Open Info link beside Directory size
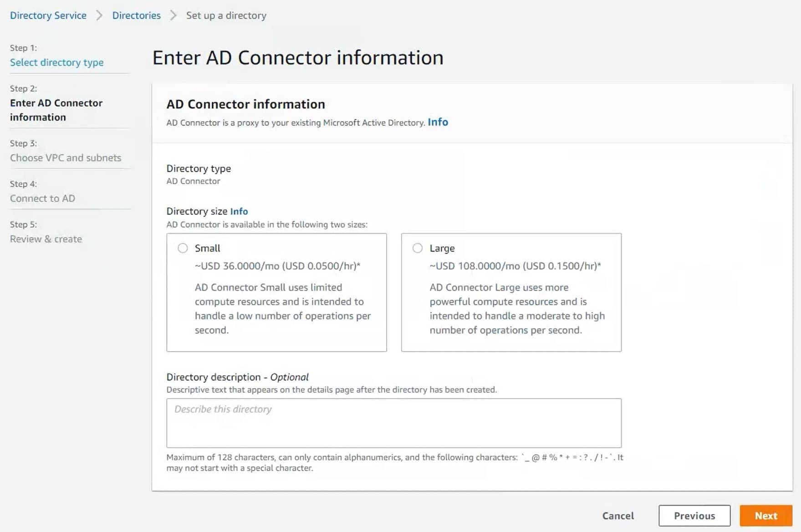Image resolution: width=801 pixels, height=532 pixels. tap(239, 211)
